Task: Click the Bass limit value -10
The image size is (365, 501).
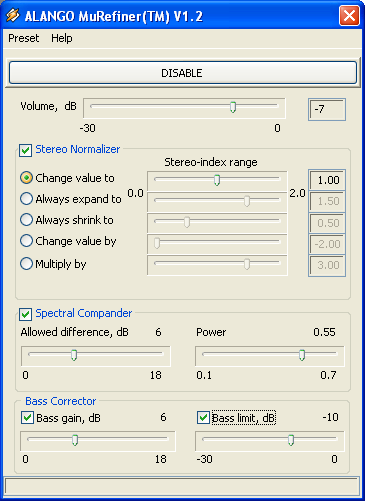Action: (330, 417)
